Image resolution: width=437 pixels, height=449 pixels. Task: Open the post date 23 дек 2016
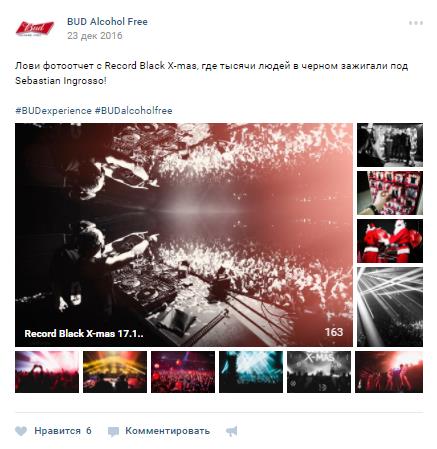pyautogui.click(x=95, y=36)
